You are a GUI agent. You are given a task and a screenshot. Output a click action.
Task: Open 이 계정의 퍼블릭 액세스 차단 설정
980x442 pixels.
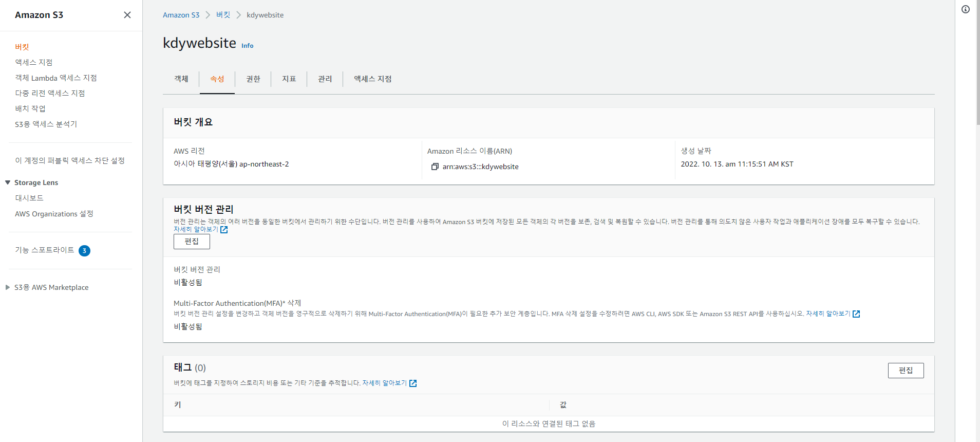click(x=70, y=160)
